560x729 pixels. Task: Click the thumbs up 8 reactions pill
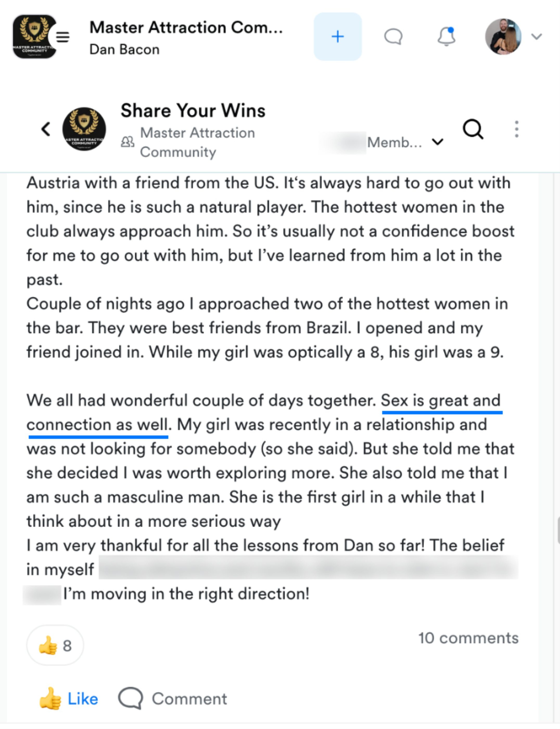(55, 645)
